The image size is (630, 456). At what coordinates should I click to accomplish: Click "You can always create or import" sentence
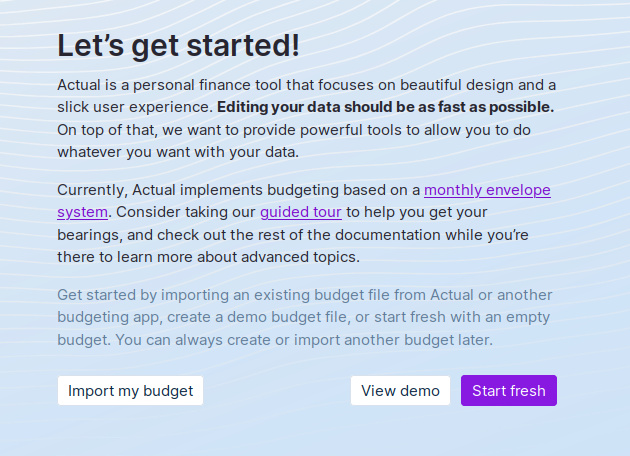pyautogui.click(x=240, y=339)
